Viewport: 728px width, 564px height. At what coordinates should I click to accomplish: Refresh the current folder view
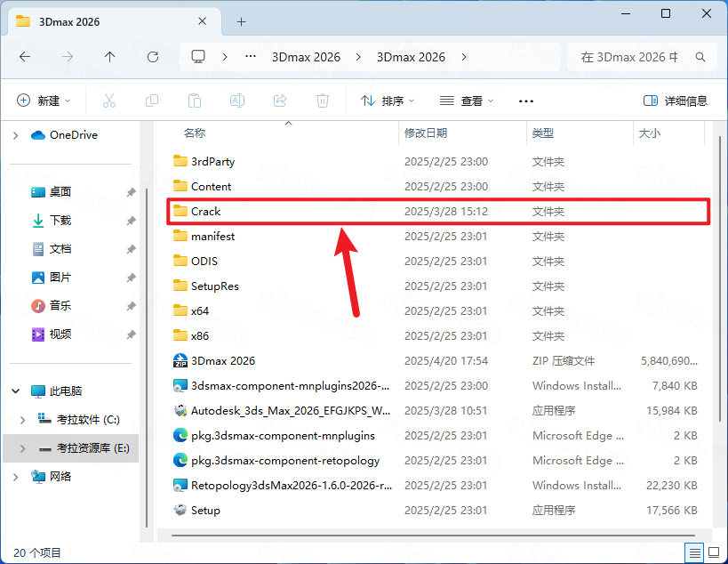click(x=153, y=57)
